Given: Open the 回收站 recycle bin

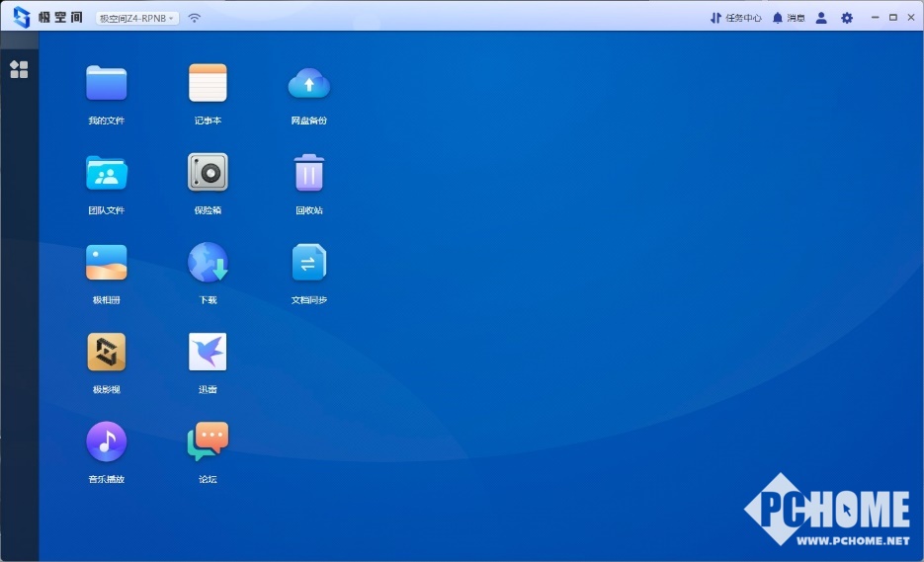Looking at the screenshot, I should pos(308,173).
